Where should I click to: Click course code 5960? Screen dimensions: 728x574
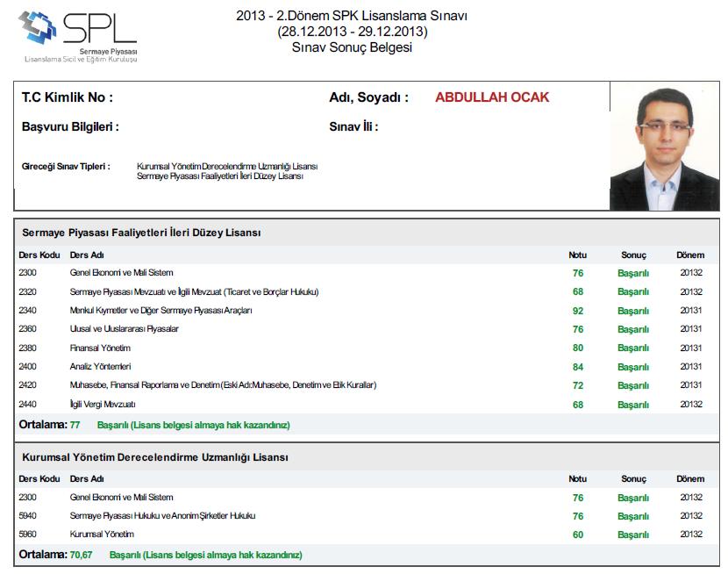[27, 534]
